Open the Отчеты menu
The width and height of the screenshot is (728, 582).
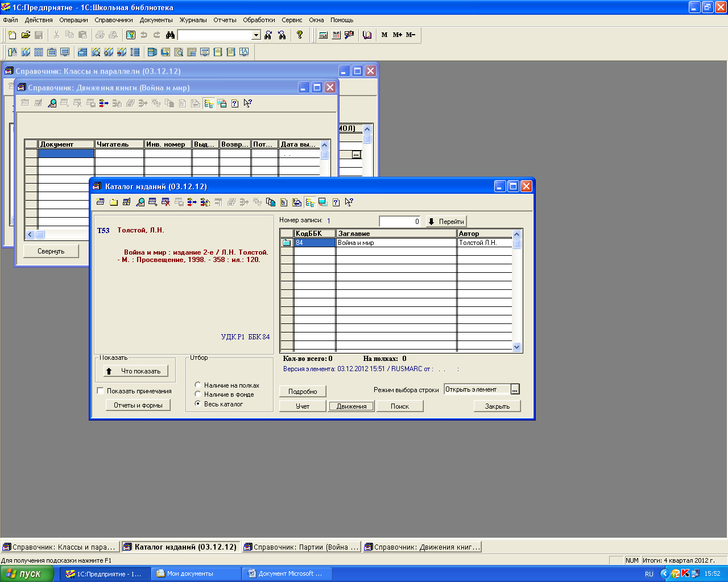tap(225, 20)
